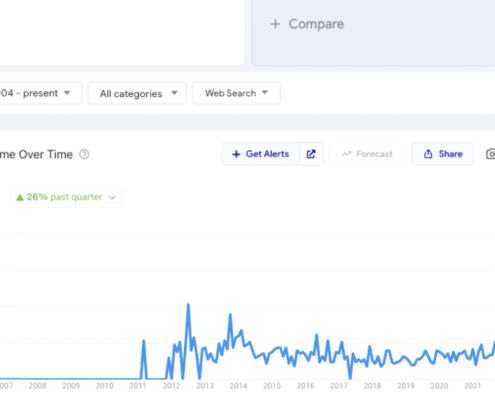Open external link icon next to Get Alerts
This screenshot has width=495, height=400.
click(311, 154)
